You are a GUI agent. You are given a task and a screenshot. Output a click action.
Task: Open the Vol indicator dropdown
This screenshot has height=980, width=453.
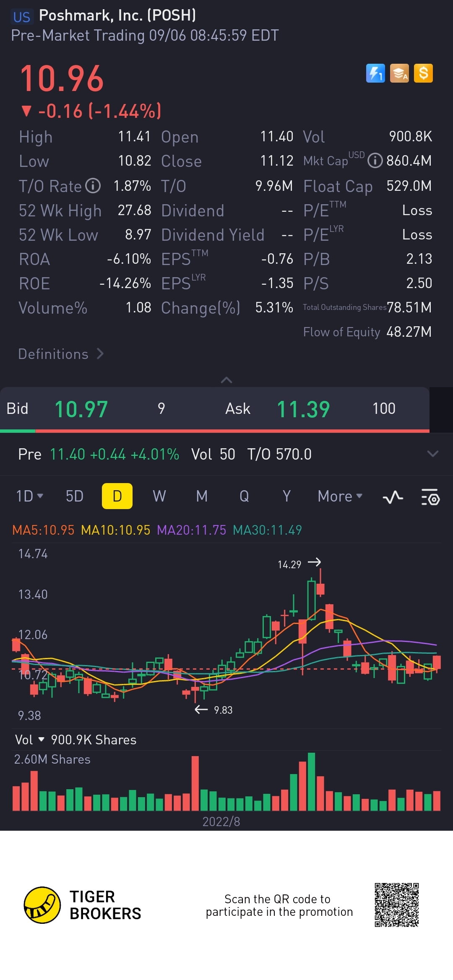[x=29, y=740]
